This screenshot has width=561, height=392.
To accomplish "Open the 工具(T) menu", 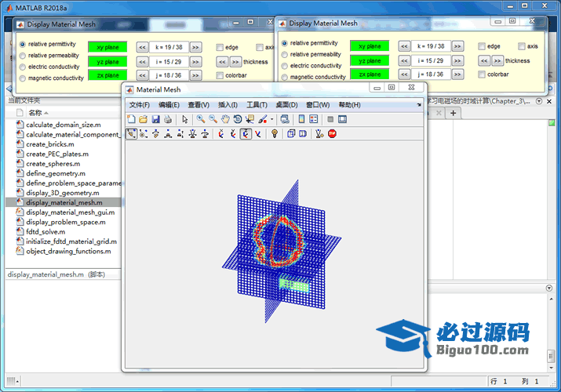I will tap(257, 105).
